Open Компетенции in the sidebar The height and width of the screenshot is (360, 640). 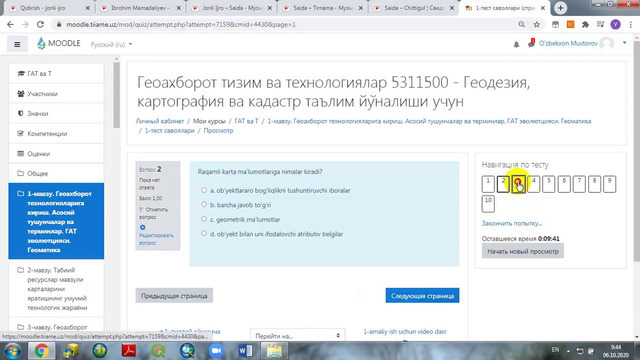click(56, 133)
